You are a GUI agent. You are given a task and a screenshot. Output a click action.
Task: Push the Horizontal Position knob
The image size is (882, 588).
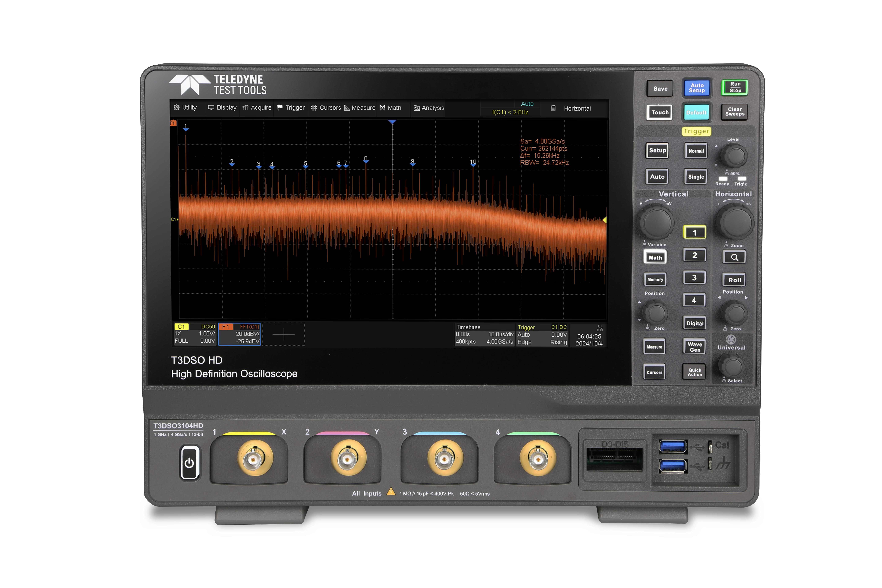(734, 314)
